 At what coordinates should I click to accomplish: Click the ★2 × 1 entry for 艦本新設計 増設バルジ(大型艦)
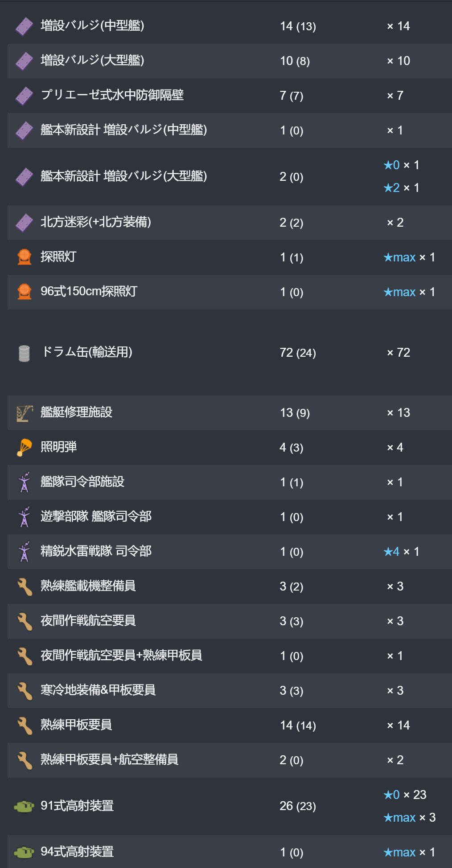[401, 188]
